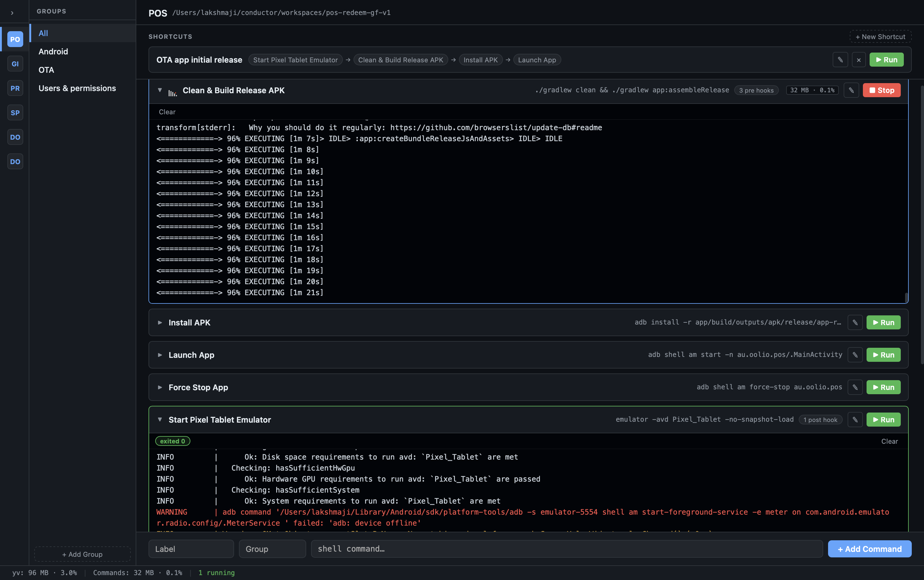Expand the Force Stop App command
This screenshot has height=580, width=924.
tap(160, 387)
